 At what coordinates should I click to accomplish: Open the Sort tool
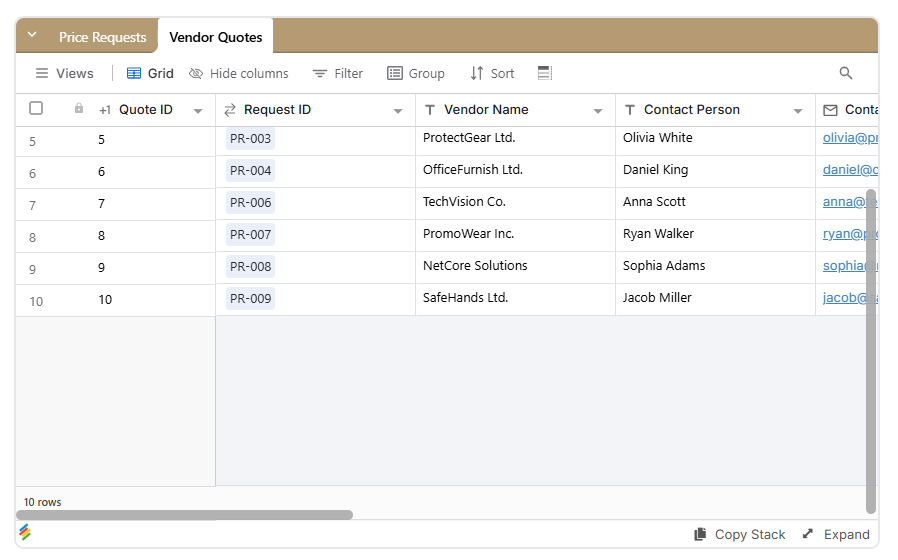492,73
